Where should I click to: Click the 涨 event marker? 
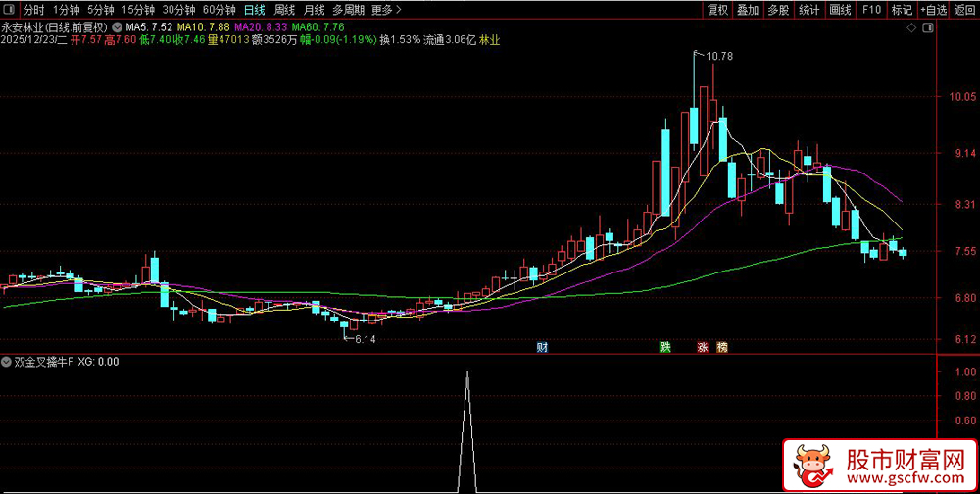(x=703, y=347)
